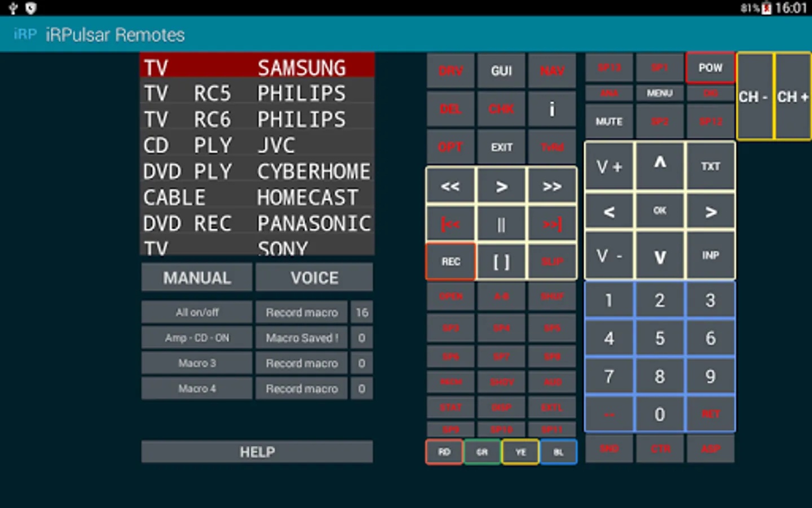812x508 pixels.
Task: Tap the play > transport button
Action: point(501,186)
